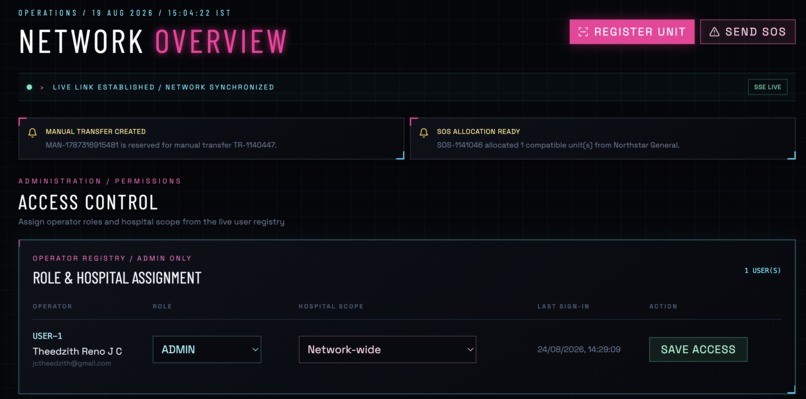Image resolution: width=806 pixels, height=399 pixels.
Task: Click the scan icon in Register Unit
Action: tap(583, 32)
